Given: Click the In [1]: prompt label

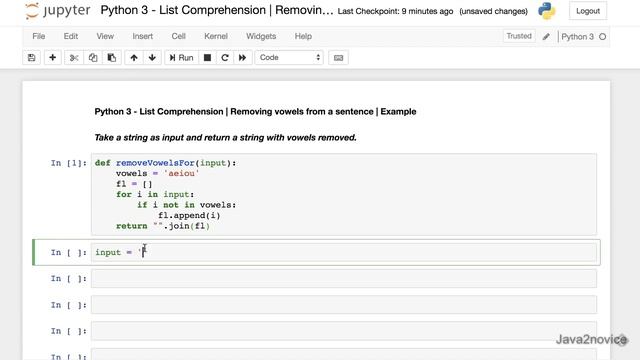Looking at the screenshot, I should point(69,163).
